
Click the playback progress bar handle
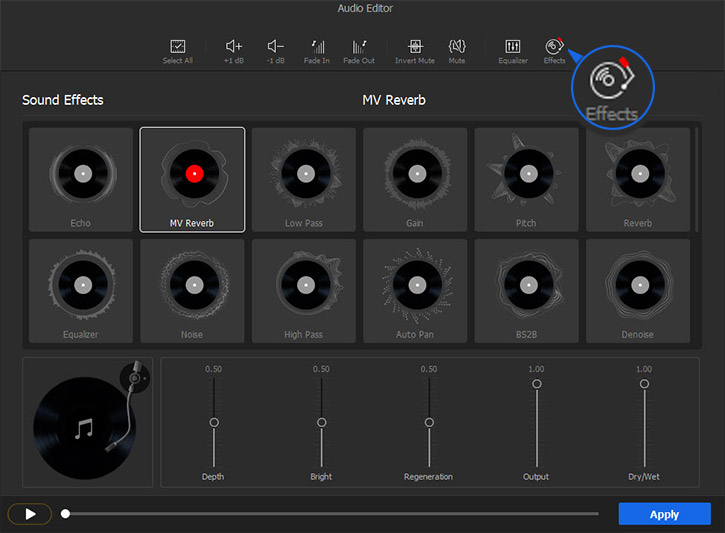(66, 514)
